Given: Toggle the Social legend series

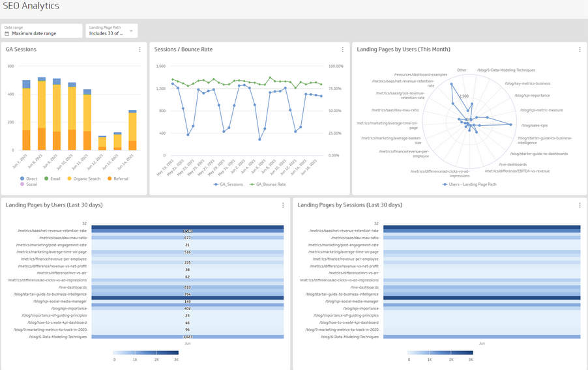Looking at the screenshot, I should 29,184.
